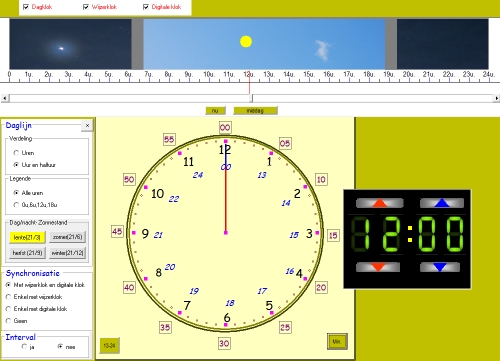This screenshot has width=500, height=361.
Task: Click the red down arrow for hours
Action: click(x=378, y=267)
